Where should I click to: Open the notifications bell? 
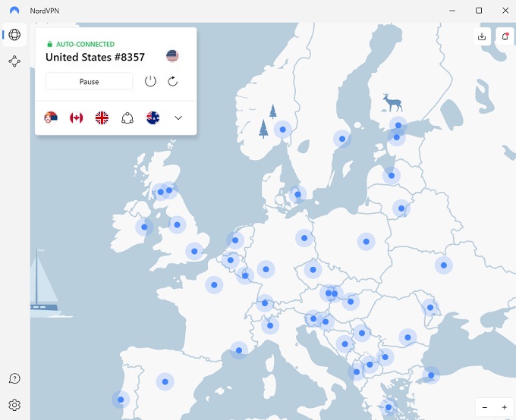point(505,36)
